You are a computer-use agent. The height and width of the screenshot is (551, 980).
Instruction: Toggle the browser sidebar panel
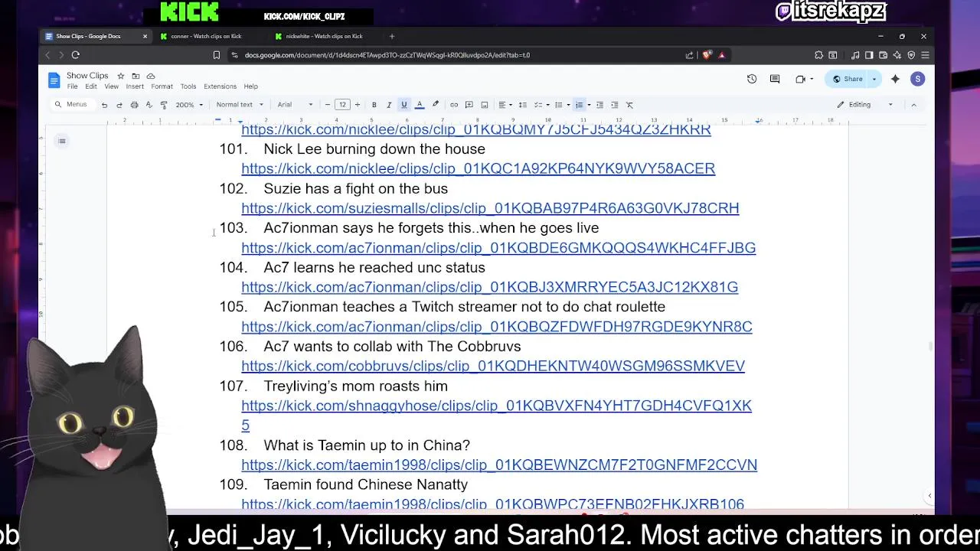point(869,55)
